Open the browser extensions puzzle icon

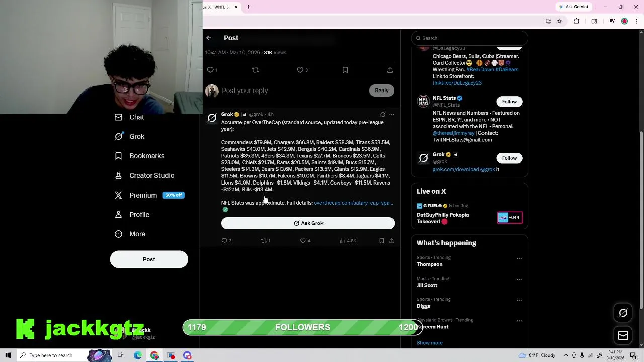tap(577, 21)
